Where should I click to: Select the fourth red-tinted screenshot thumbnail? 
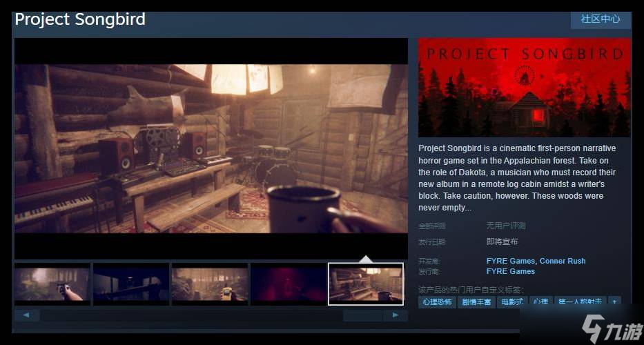coord(288,284)
